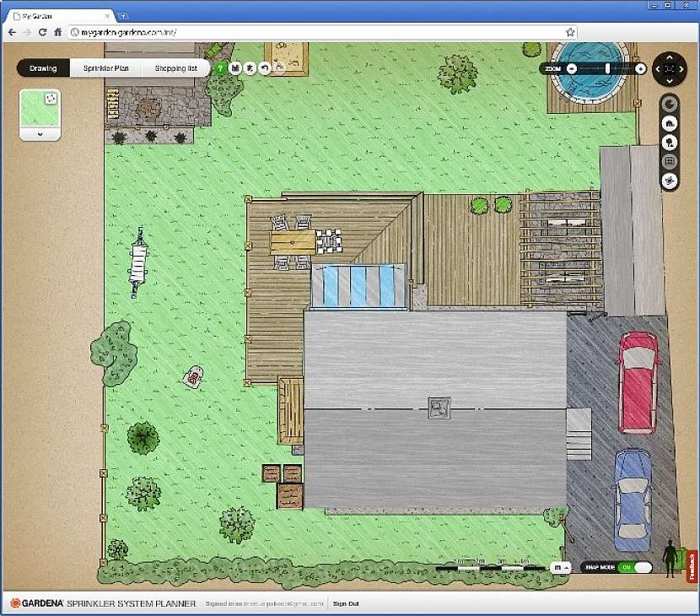The height and width of the screenshot is (616, 700).
Task: Click the Sign Out link
Action: coord(346,603)
